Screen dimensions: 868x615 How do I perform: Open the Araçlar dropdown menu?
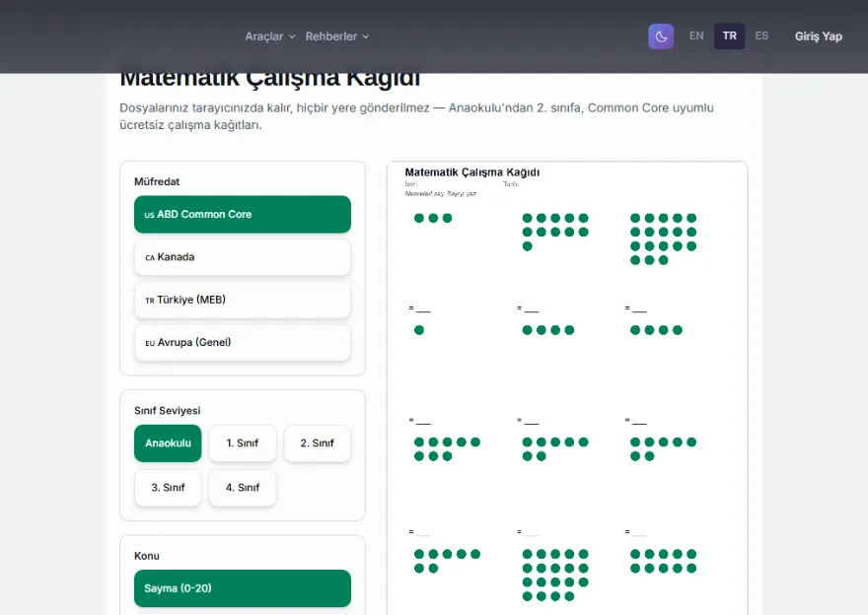[270, 36]
